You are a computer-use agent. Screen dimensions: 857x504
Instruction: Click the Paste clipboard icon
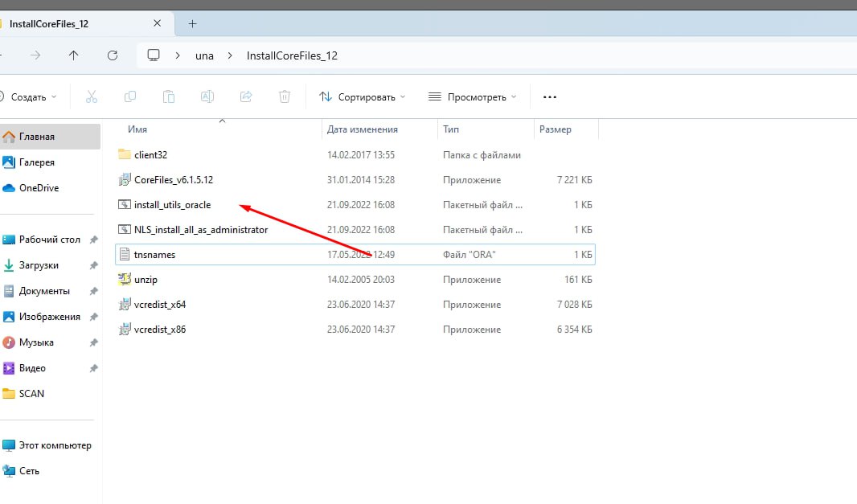tap(169, 96)
